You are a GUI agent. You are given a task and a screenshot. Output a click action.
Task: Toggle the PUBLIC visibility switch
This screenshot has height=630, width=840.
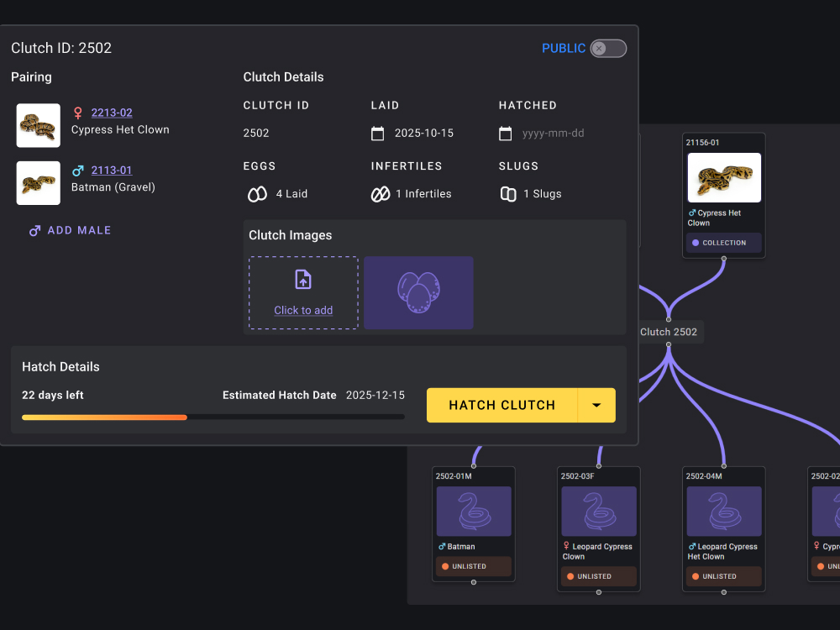click(x=607, y=49)
